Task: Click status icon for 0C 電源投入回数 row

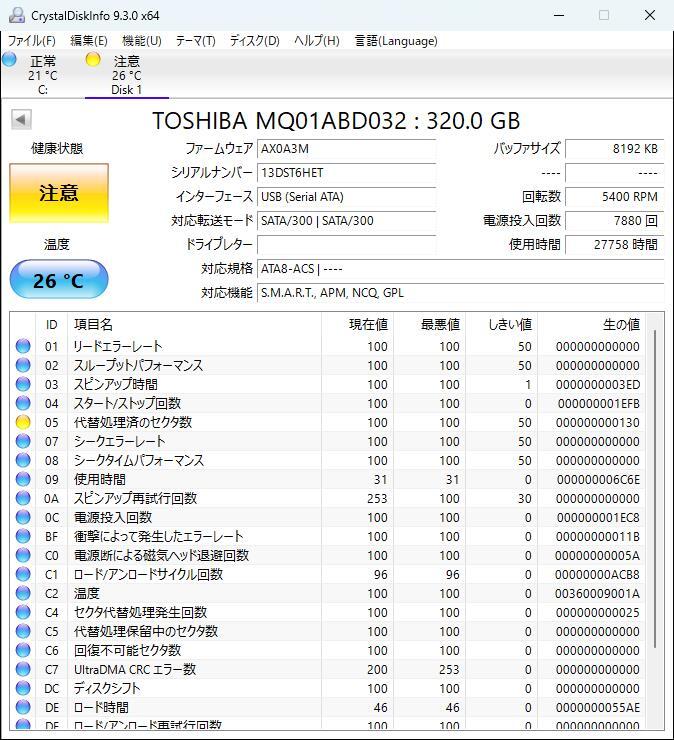Action: pyautogui.click(x=23, y=517)
